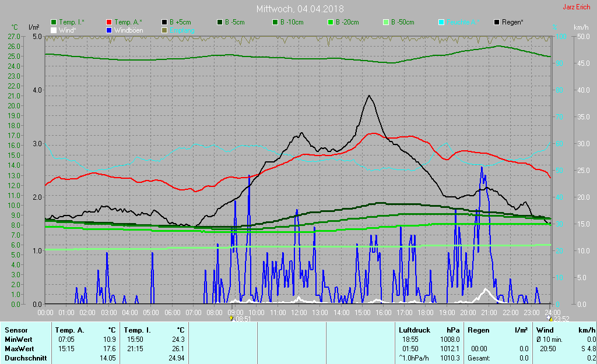
Task: Toggle the olive legend square beside Windböen
Action: point(165,30)
